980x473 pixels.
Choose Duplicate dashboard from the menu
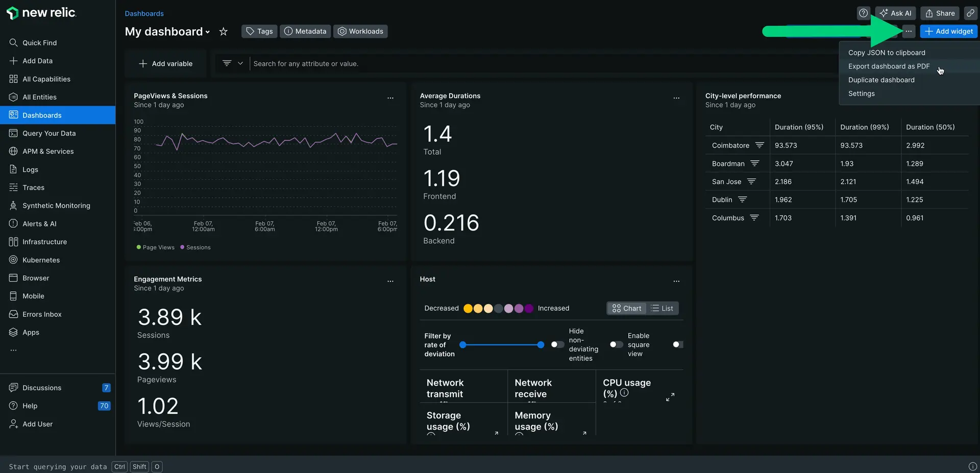coord(881,80)
